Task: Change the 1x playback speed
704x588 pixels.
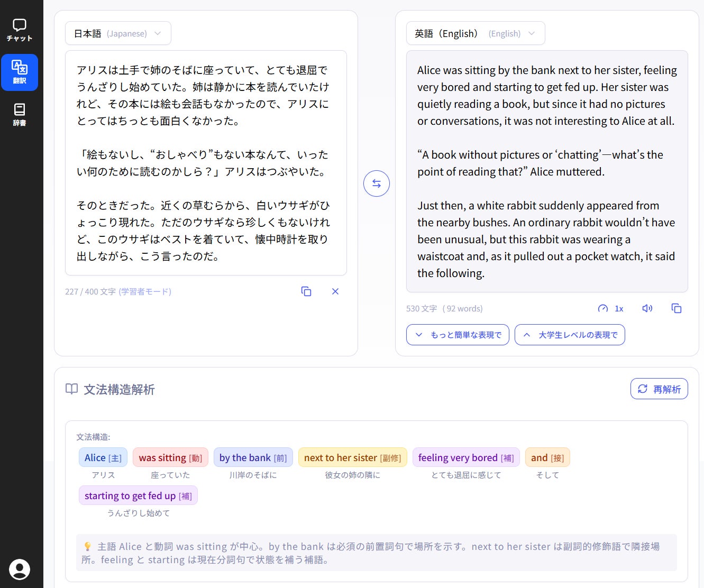Action: click(611, 308)
